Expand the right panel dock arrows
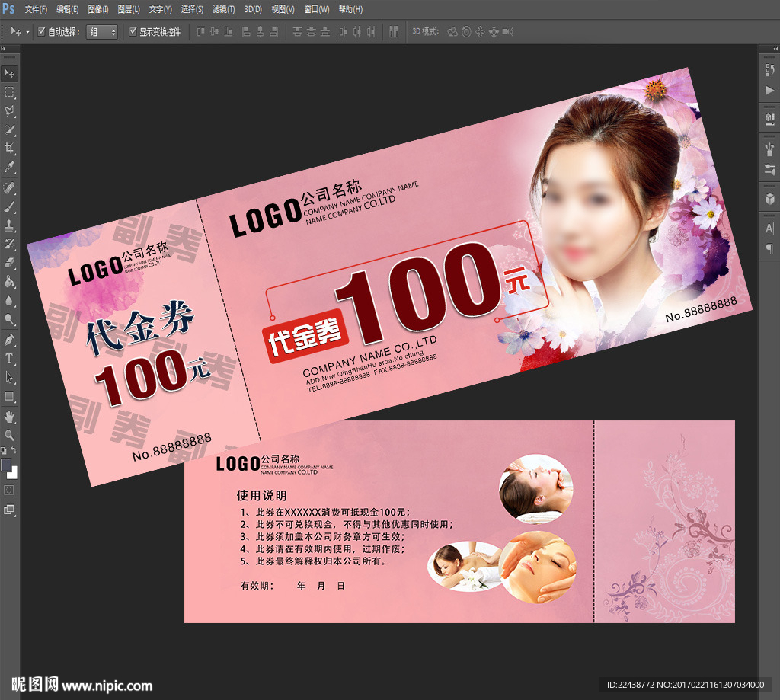Image resolution: width=780 pixels, height=700 pixels. pyautogui.click(x=775, y=49)
